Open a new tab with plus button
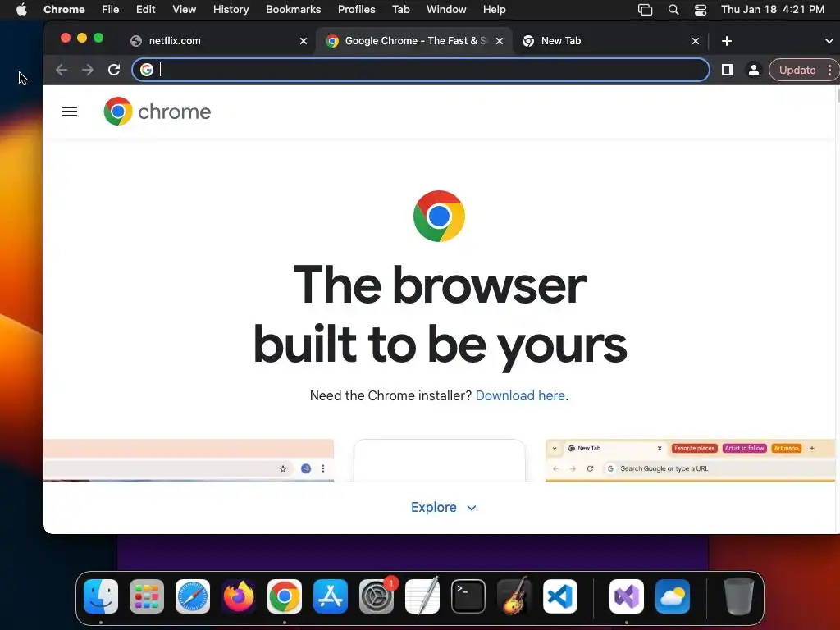The width and height of the screenshot is (840, 630). [727, 41]
